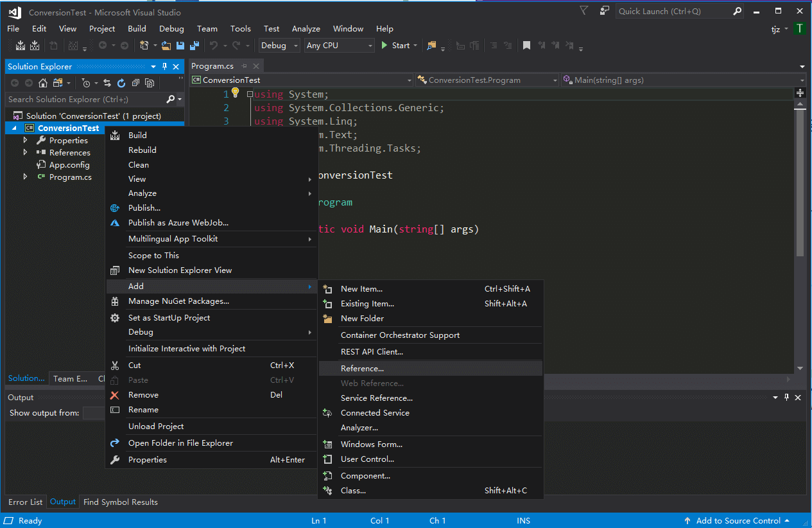Click the Solution Explorer search magnifier icon

tap(170, 100)
